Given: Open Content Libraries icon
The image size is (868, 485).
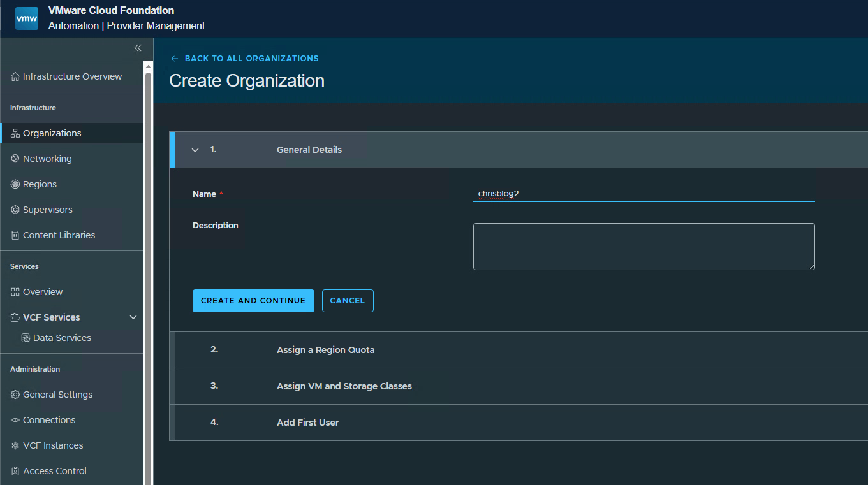Looking at the screenshot, I should coord(15,235).
